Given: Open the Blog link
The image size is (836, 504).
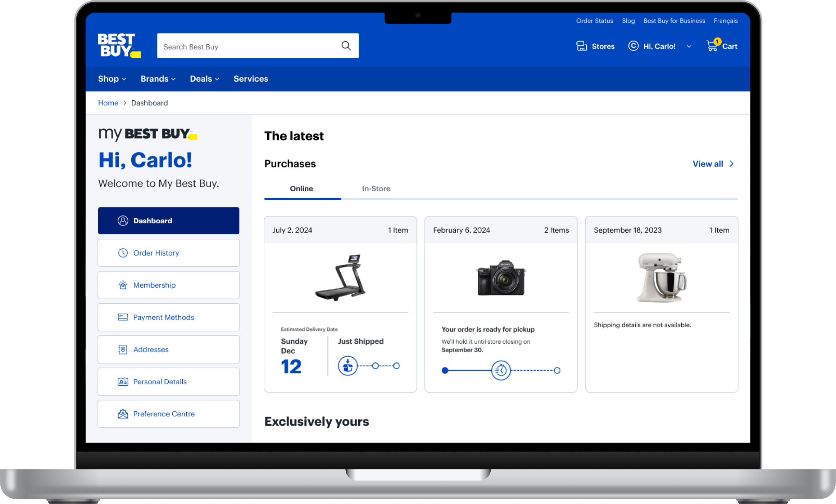Looking at the screenshot, I should pyautogui.click(x=628, y=21).
